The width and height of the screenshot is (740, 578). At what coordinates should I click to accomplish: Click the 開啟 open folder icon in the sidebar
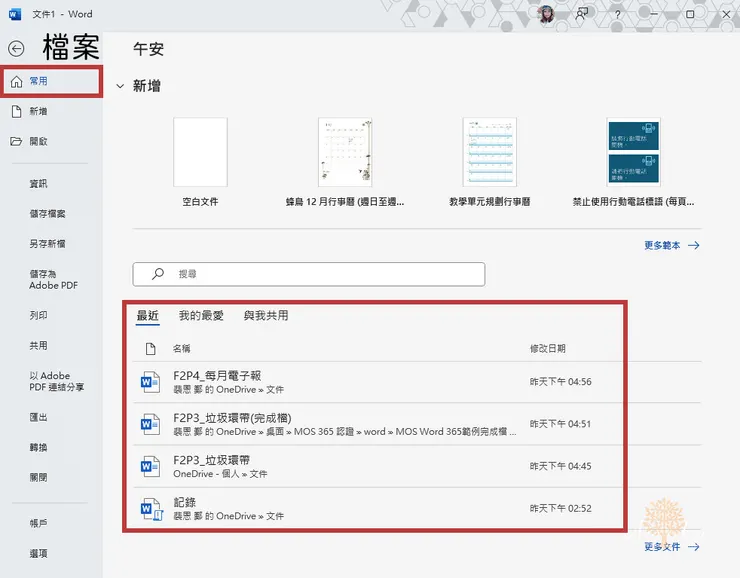16,142
